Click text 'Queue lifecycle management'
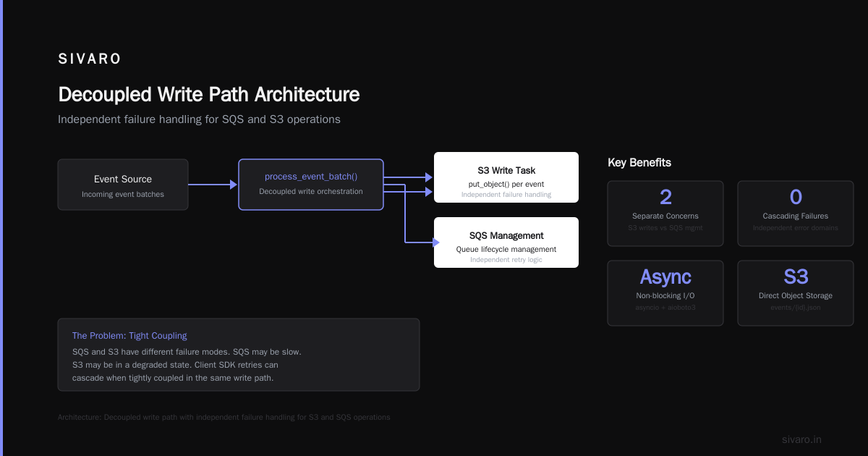 pyautogui.click(x=506, y=249)
